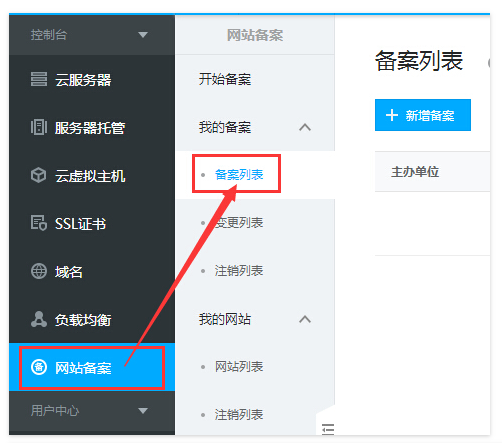Click the 负载均衡 nodes icon

coord(39,319)
